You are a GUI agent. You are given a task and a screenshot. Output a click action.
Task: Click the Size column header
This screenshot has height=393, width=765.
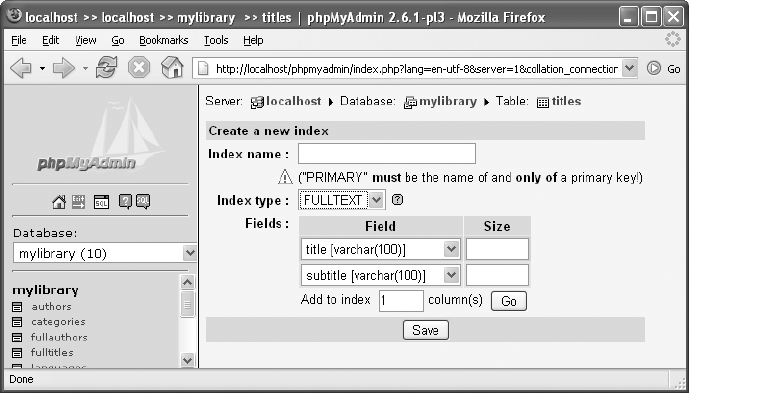(x=497, y=226)
